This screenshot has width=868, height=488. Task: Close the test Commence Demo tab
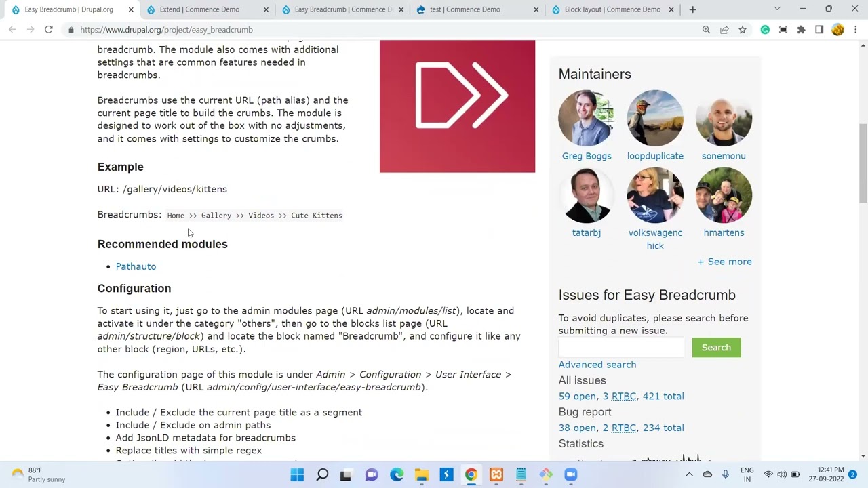tap(536, 9)
